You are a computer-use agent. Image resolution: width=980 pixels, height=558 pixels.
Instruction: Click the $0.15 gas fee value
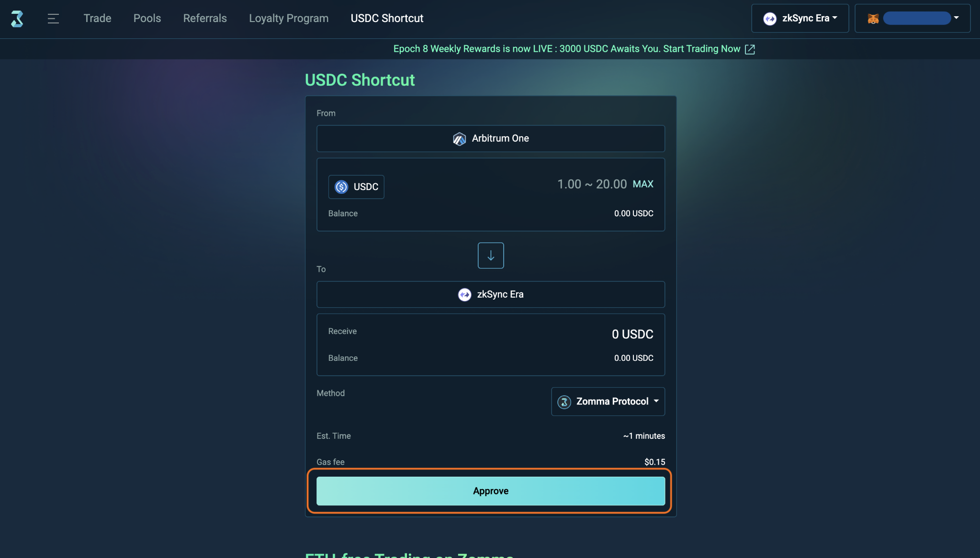[654, 462]
